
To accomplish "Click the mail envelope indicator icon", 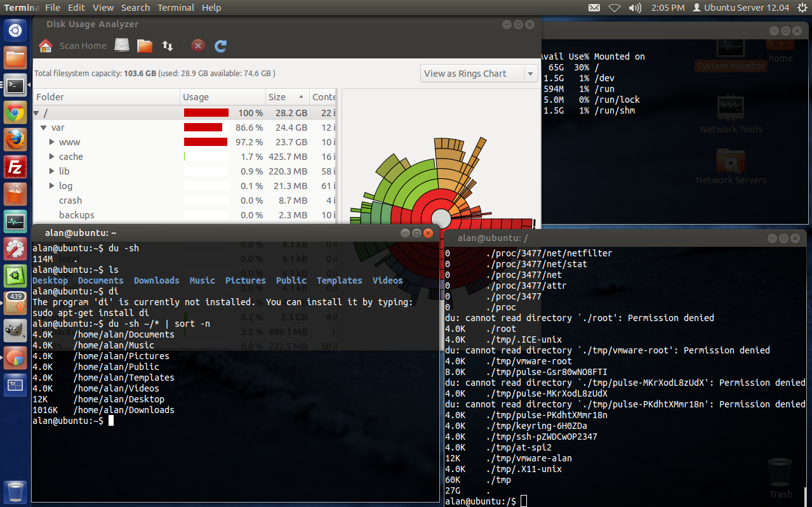I will pyautogui.click(x=594, y=8).
